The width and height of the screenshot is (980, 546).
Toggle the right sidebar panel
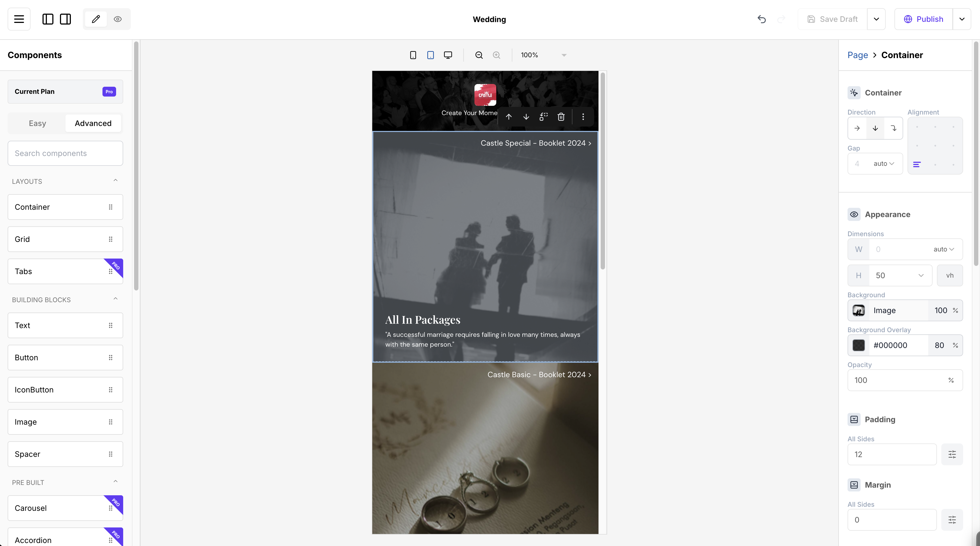click(65, 19)
